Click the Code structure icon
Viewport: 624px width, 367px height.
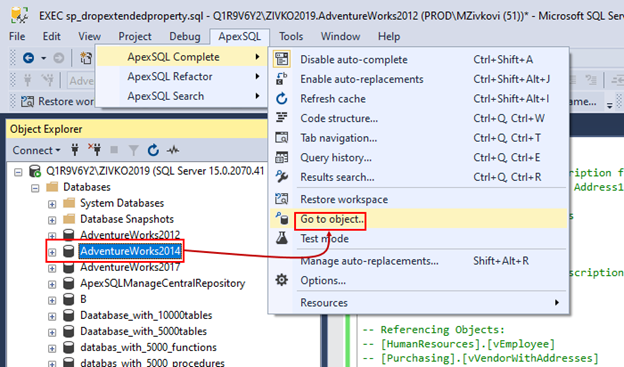point(282,118)
